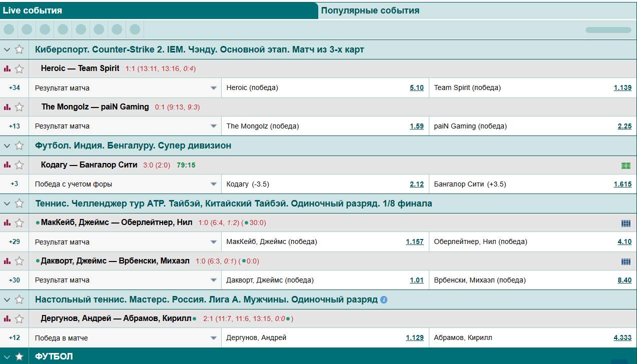
Task: Click info icon next to Настольный теннис league
Action: [x=384, y=300]
